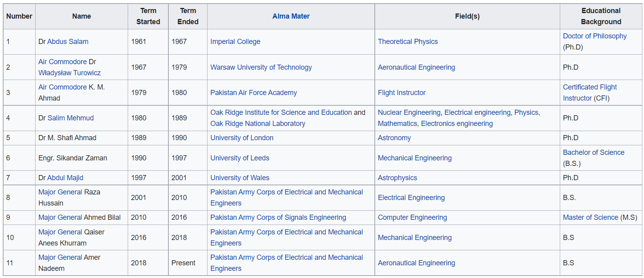Open the Bachelor of Science link
This screenshot has height=278, width=644.
[593, 152]
